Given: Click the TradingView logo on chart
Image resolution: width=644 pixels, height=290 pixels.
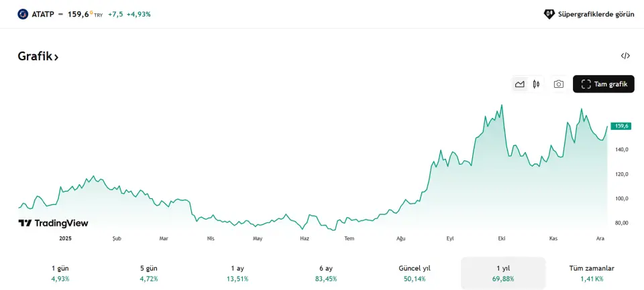Looking at the screenshot, I should (x=53, y=223).
